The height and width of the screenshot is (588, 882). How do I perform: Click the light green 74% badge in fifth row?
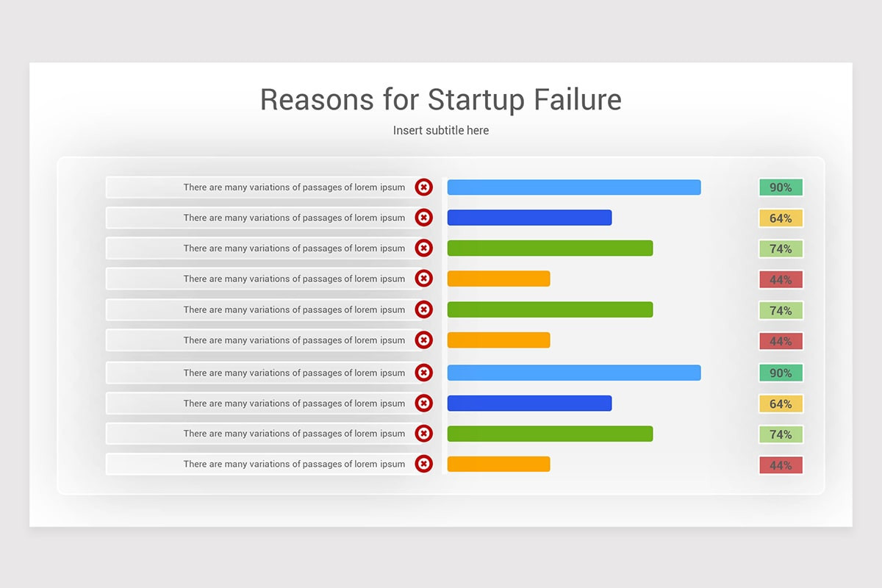click(x=781, y=311)
